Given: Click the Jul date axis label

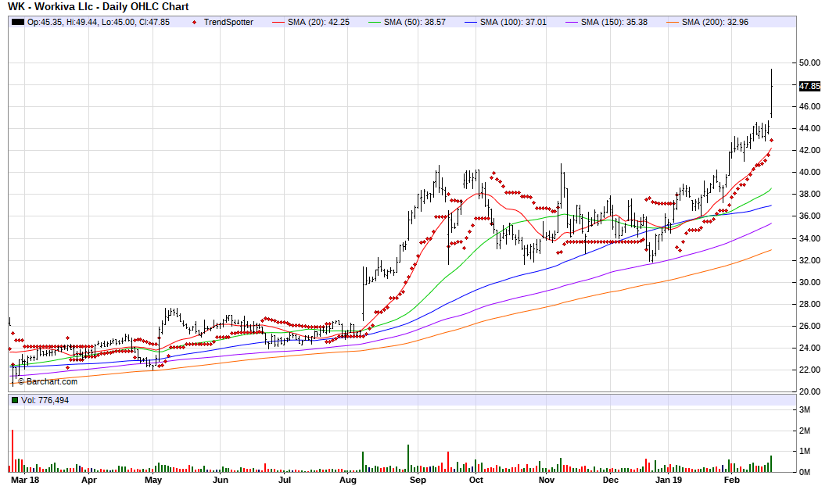Looking at the screenshot, I should 285,481.
